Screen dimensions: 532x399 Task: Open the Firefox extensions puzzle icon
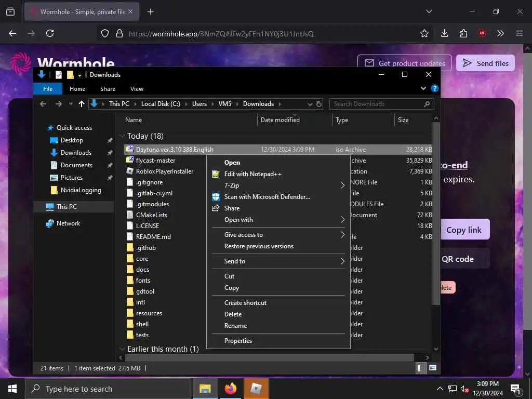tap(463, 33)
